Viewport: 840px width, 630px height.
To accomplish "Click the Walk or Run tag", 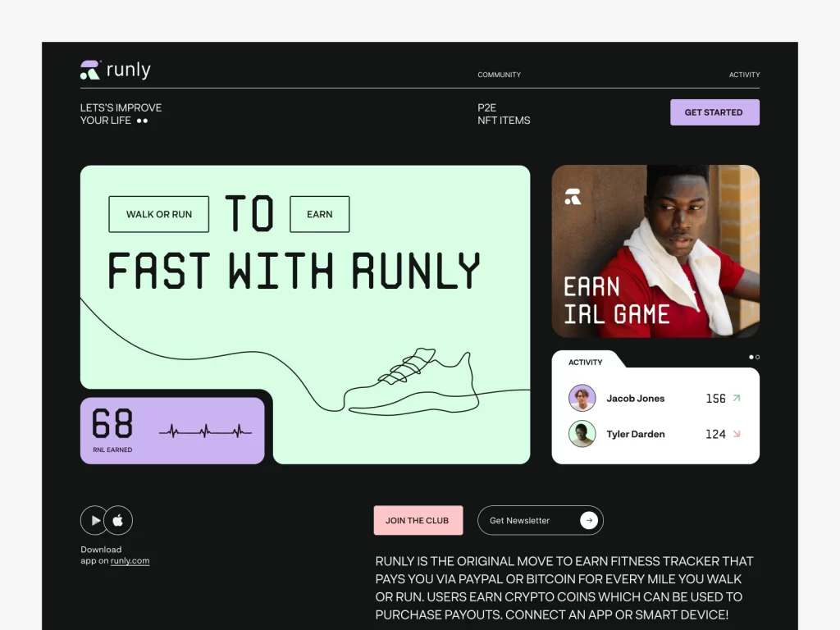I will tap(159, 214).
